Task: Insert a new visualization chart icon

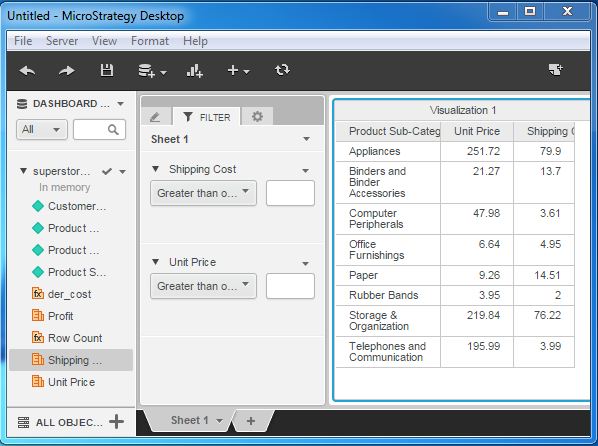Action: click(195, 71)
